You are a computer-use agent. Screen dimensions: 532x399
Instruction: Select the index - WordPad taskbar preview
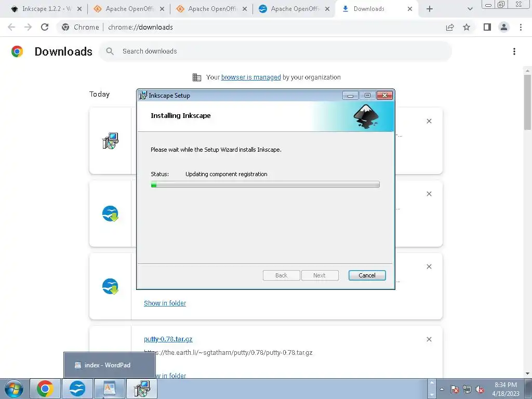(x=109, y=365)
